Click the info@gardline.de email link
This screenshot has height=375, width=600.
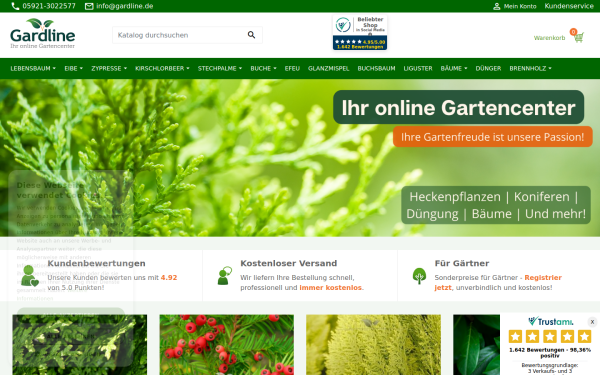[x=125, y=6]
